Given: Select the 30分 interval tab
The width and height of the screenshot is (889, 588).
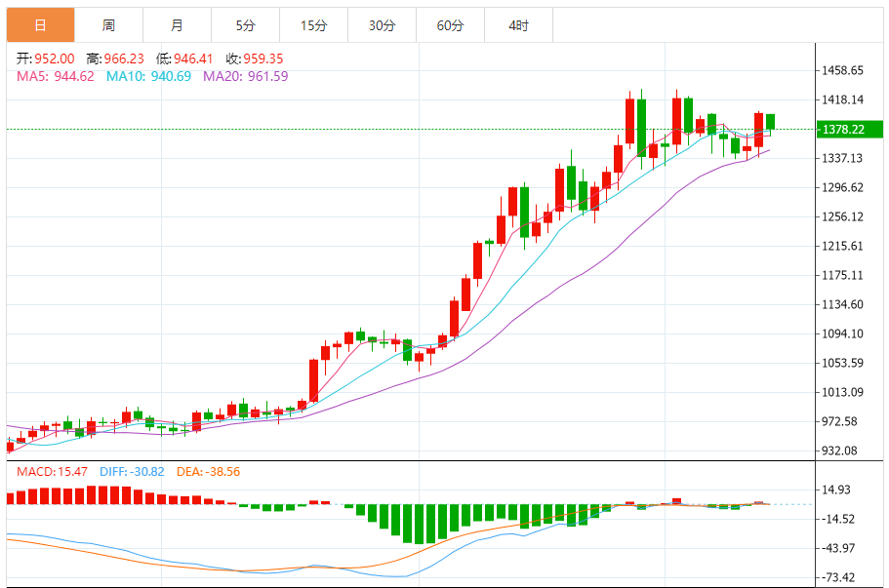Looking at the screenshot, I should (x=382, y=25).
